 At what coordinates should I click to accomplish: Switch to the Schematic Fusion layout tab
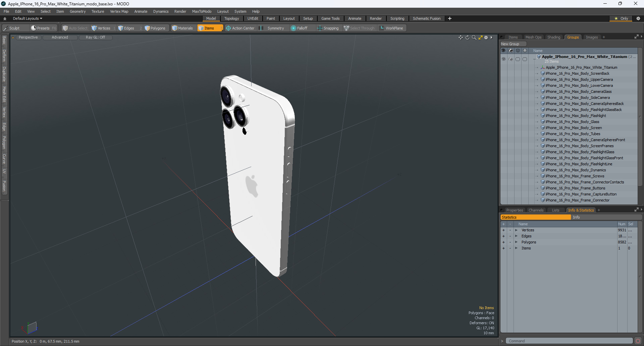[426, 18]
